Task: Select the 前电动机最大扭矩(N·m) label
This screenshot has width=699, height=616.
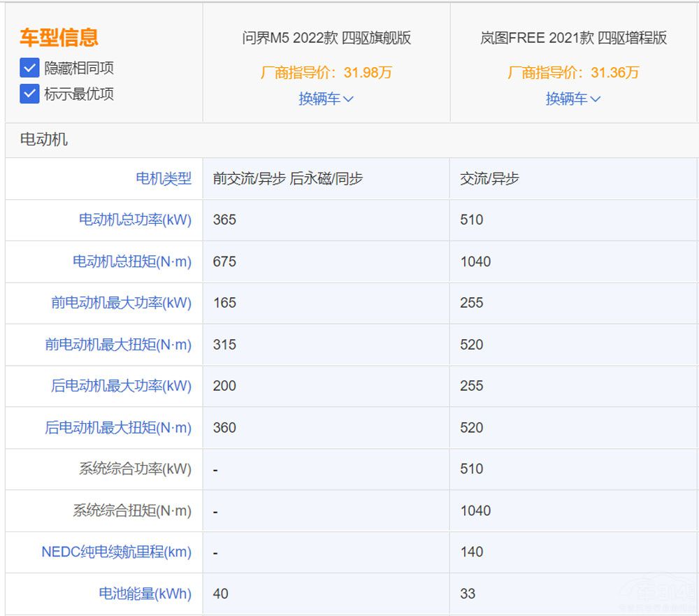Action: (x=118, y=345)
